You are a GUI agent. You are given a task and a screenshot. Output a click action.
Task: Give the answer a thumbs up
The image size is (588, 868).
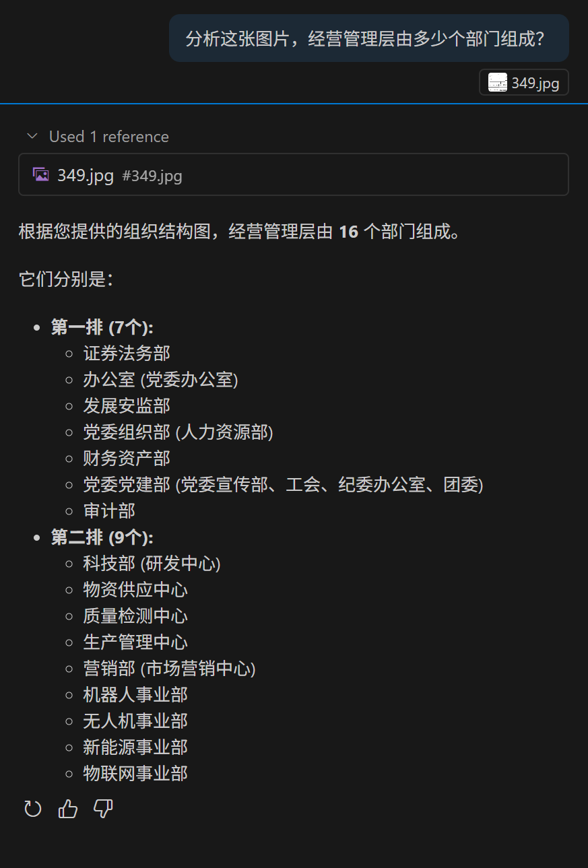coord(68,809)
